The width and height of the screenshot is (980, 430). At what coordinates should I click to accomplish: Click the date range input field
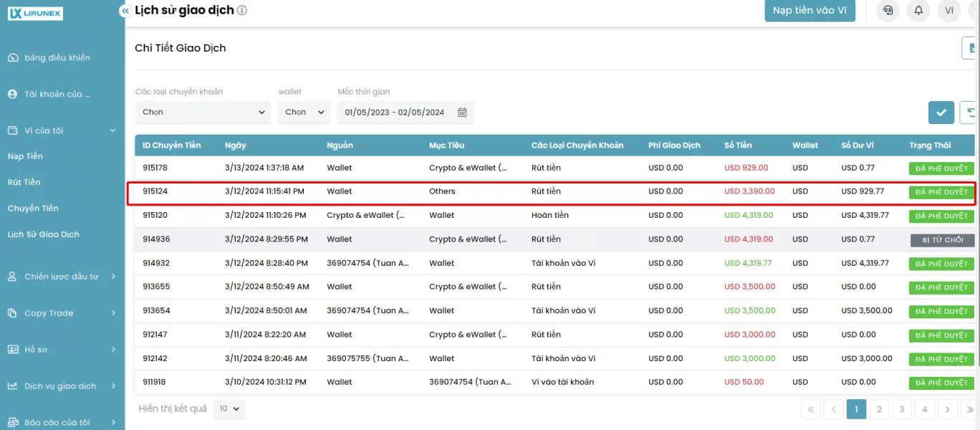pos(405,113)
